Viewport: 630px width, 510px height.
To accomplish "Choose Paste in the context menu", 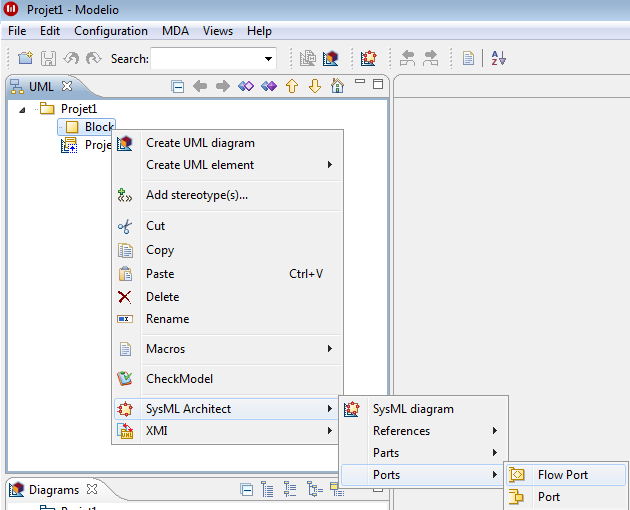I will 226,274.
